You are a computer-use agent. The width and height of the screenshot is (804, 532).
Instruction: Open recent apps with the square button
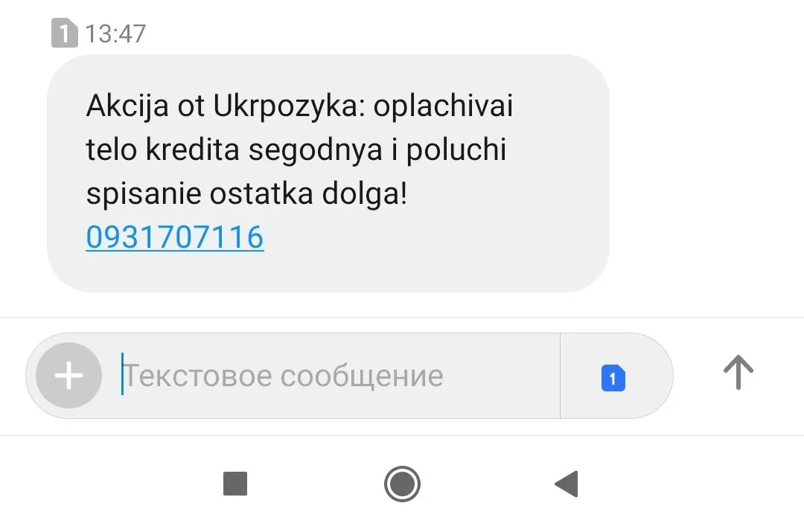(235, 484)
